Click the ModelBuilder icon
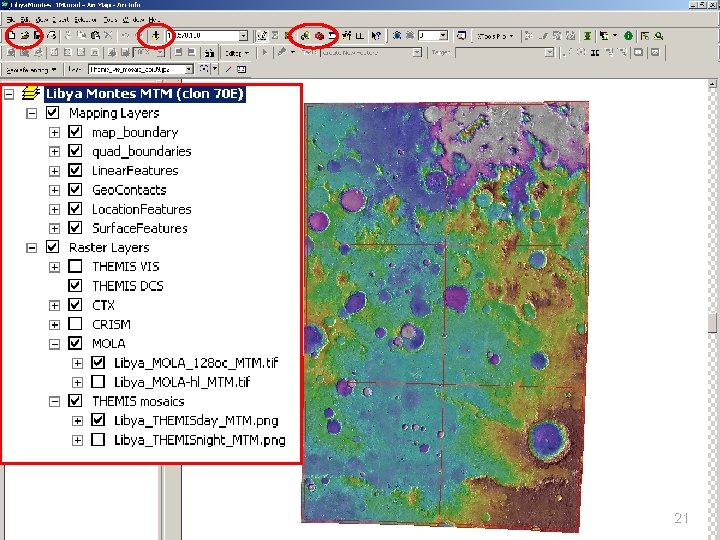This screenshot has width=720, height=540. pyautogui.click(x=346, y=35)
